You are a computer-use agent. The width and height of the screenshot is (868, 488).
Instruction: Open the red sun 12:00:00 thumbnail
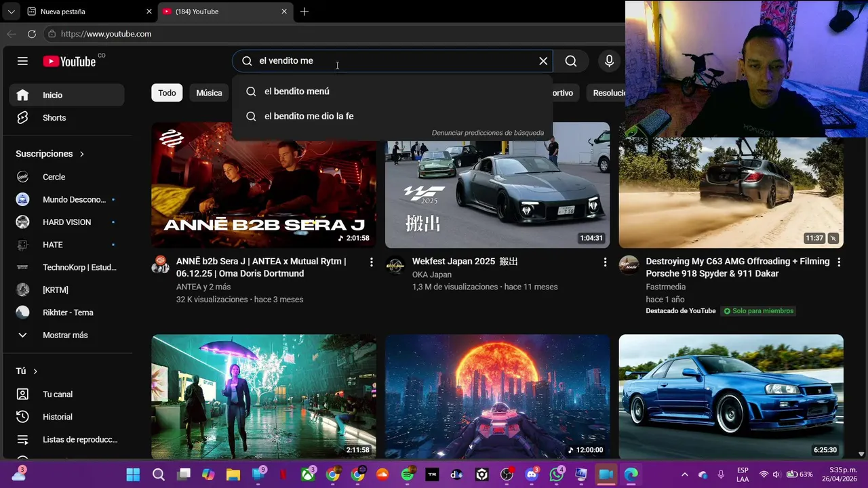pos(497,396)
